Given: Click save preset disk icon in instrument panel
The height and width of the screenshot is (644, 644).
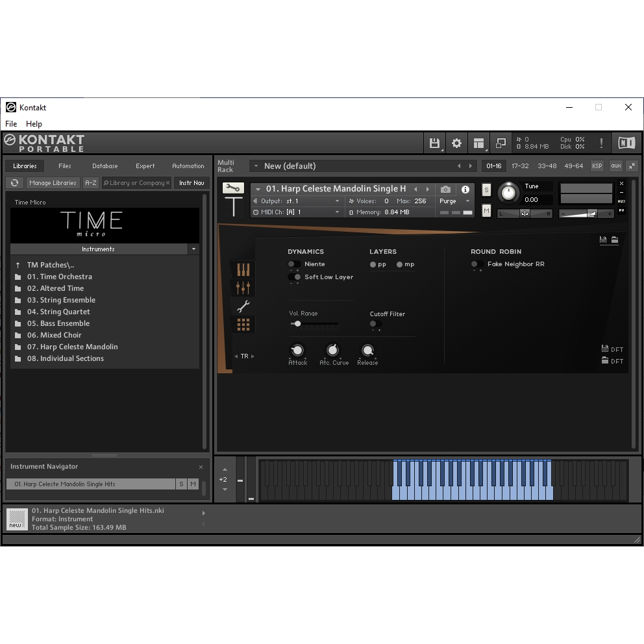Looking at the screenshot, I should [x=603, y=240].
